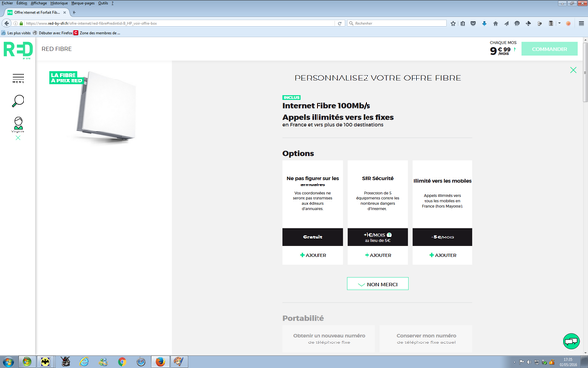Open the Marque-pages menu

82,3
